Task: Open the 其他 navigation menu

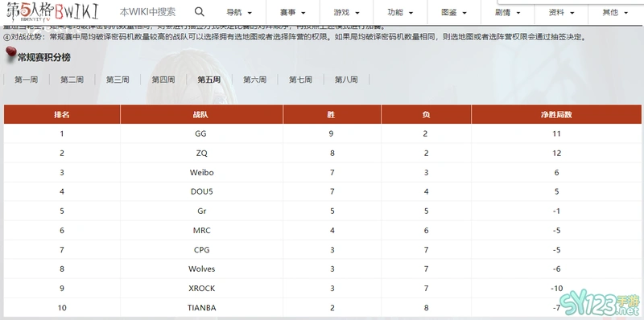Action: pos(615,13)
